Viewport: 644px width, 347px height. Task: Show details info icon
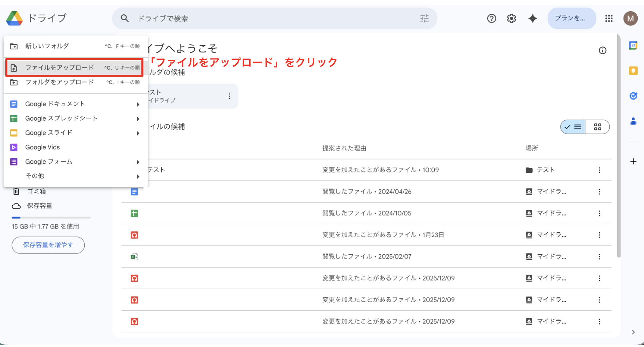pos(602,50)
